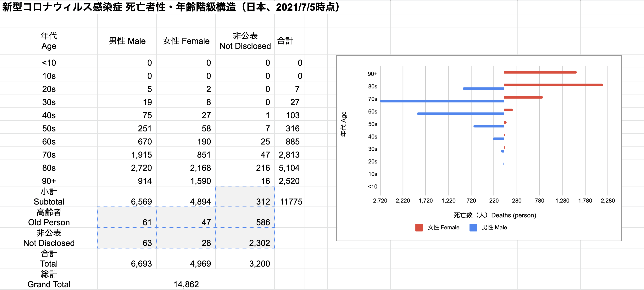This screenshot has height=290, width=644.
Task: Click the red 80s female bar in chart
Action: point(553,85)
